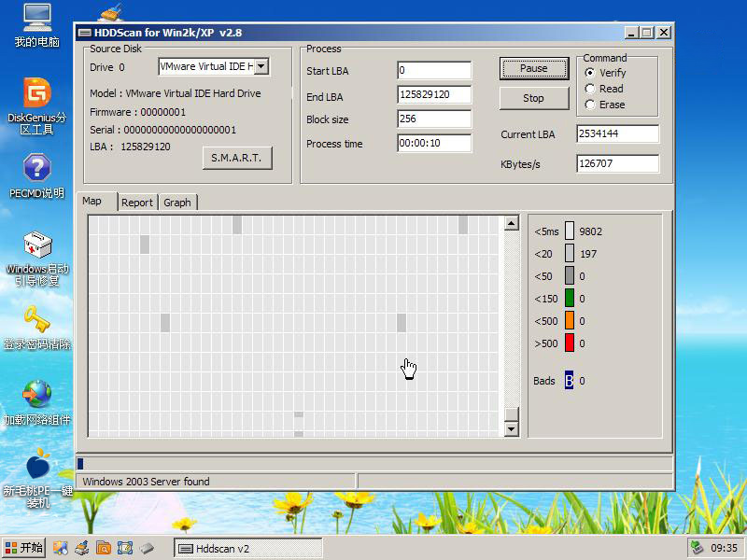Click the <5ms light gray swatch
The width and height of the screenshot is (747, 560).
click(x=570, y=231)
